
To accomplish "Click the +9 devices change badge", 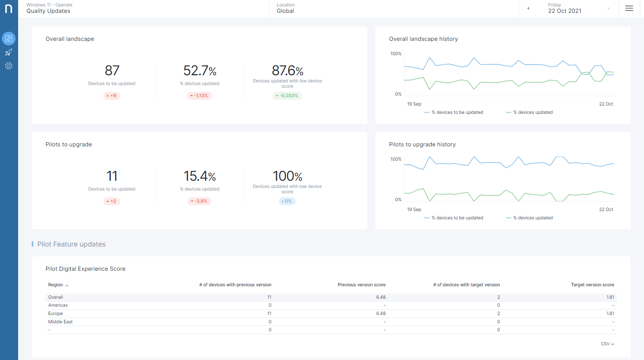I will pyautogui.click(x=112, y=96).
